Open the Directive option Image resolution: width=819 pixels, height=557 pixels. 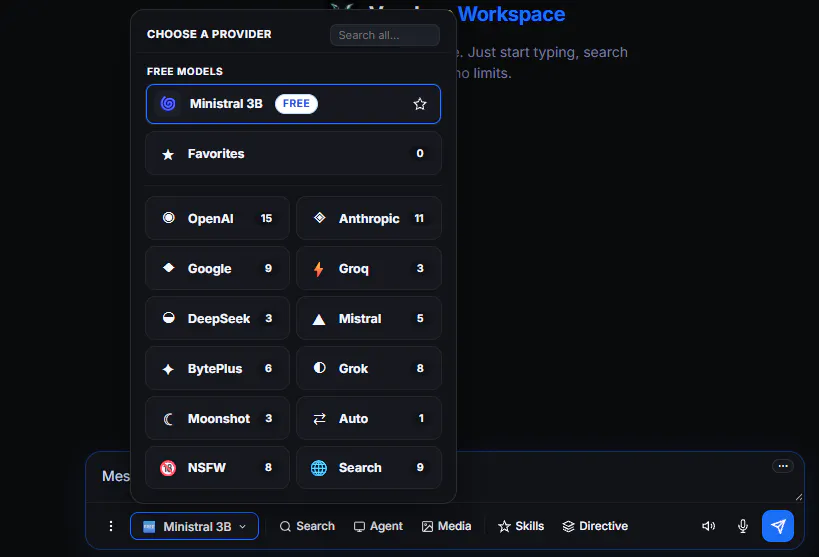tap(595, 526)
